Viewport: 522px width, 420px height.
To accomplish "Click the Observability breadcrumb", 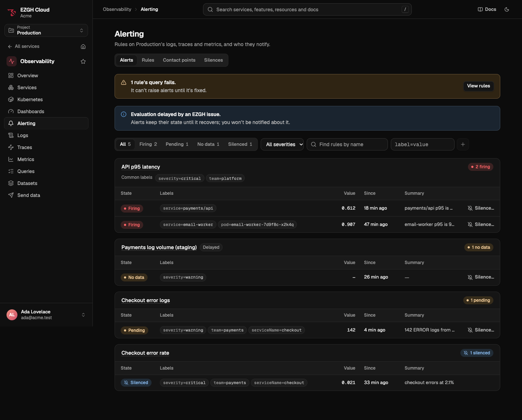I will click(x=117, y=9).
